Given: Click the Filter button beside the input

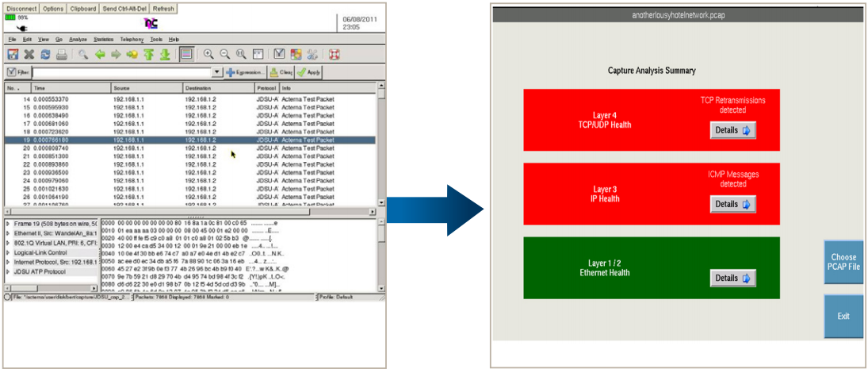Looking at the screenshot, I should [x=17, y=72].
